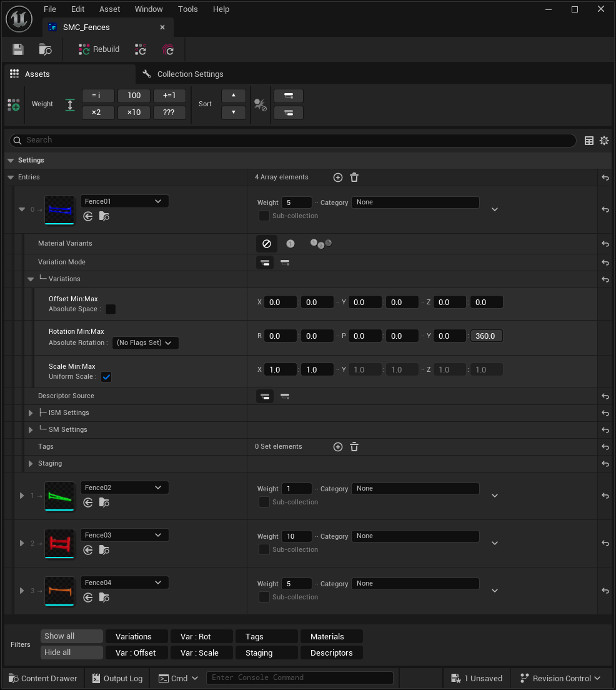Toggle the Absolute Space checkbox
This screenshot has width=616, height=690.
pyautogui.click(x=111, y=309)
